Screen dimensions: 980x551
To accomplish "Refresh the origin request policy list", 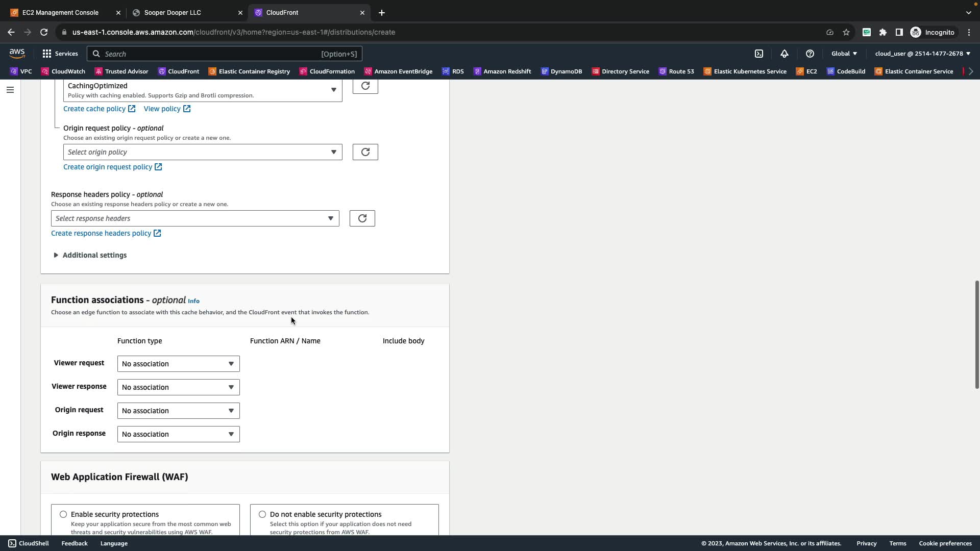I will tap(365, 152).
